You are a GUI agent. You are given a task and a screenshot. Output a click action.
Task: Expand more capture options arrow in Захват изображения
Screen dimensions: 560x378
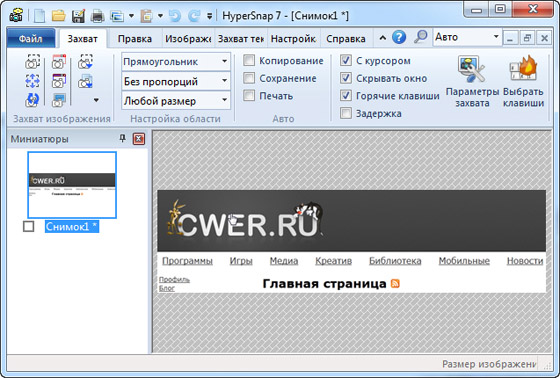[96, 100]
